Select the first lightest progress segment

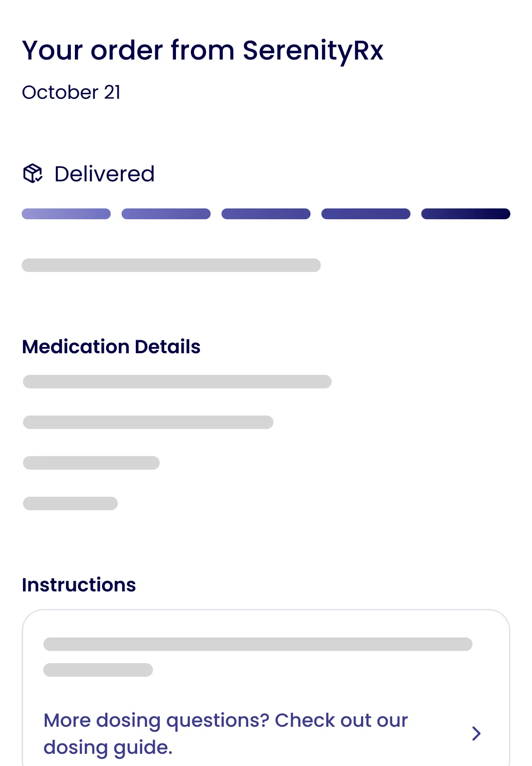(x=66, y=214)
